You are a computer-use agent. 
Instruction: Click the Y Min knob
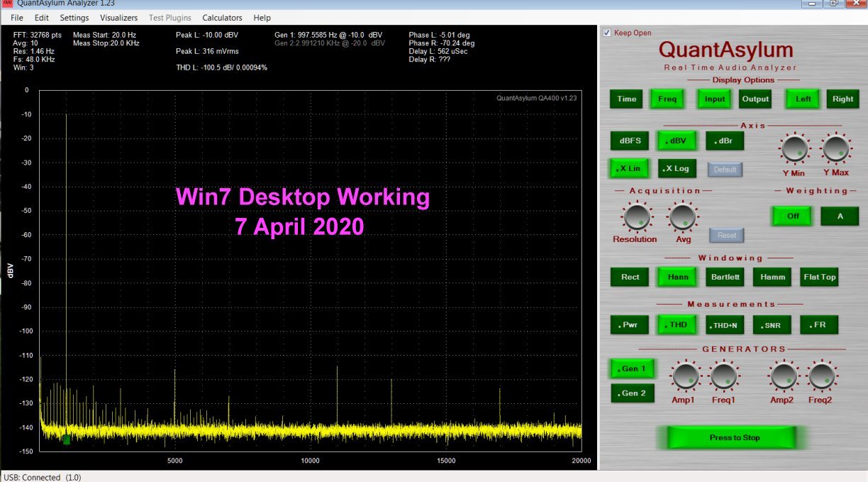click(795, 148)
